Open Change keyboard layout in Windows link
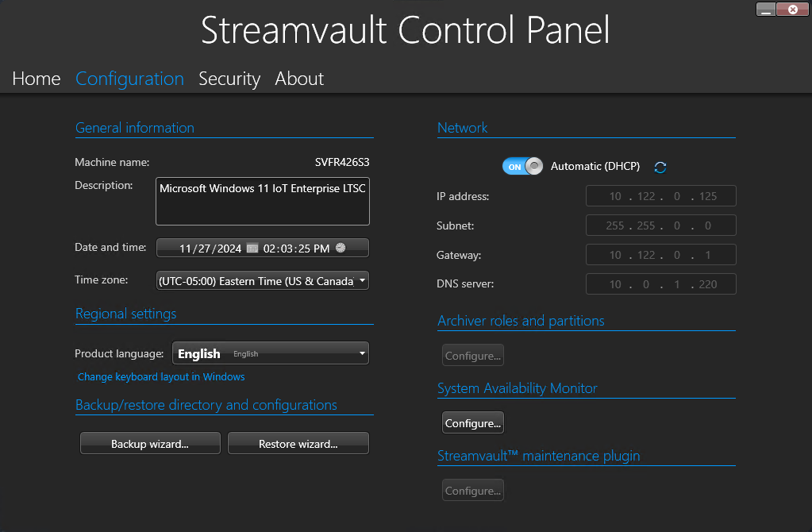 coord(160,376)
